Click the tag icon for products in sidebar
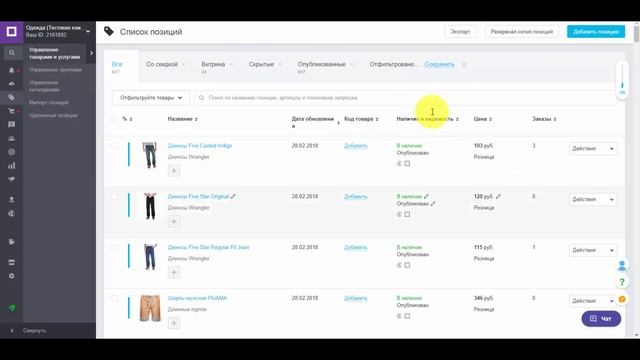The width and height of the screenshot is (640, 360). point(11,97)
